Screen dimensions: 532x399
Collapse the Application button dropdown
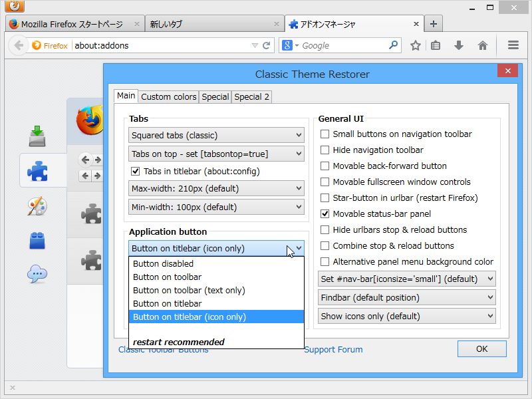point(216,248)
